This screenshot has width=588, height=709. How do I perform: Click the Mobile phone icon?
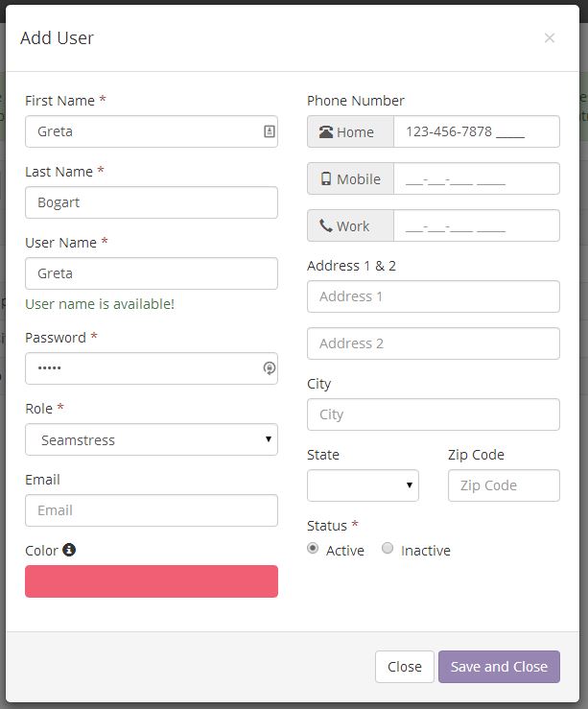[x=326, y=178]
